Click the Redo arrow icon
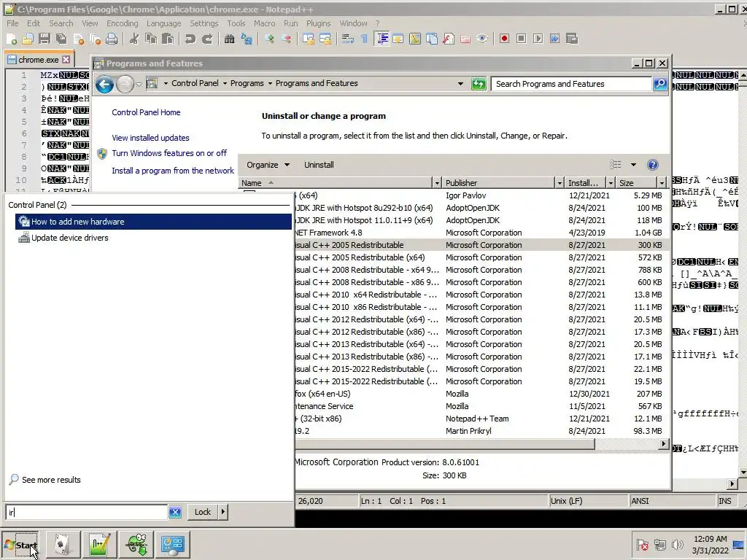This screenshot has height=560, width=747. (x=206, y=39)
